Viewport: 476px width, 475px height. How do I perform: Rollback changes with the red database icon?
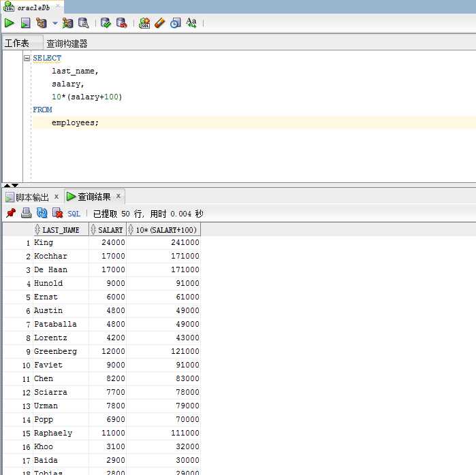pyautogui.click(x=122, y=22)
